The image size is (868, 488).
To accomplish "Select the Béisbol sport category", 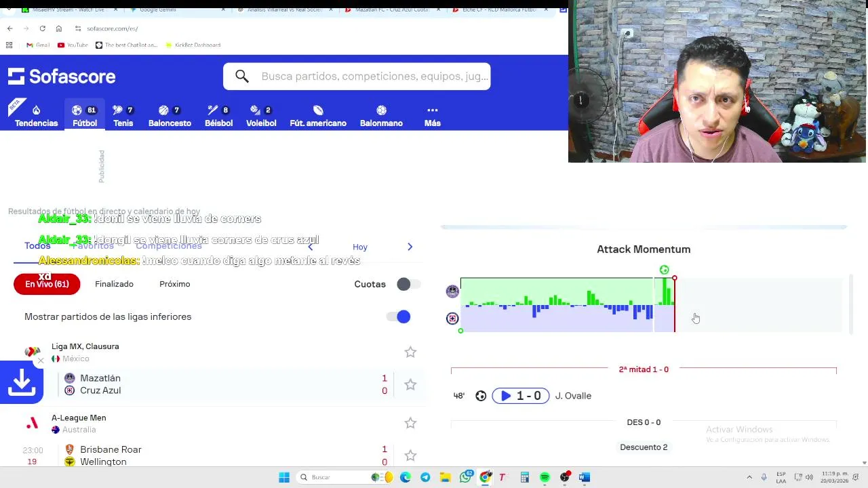I will (218, 116).
